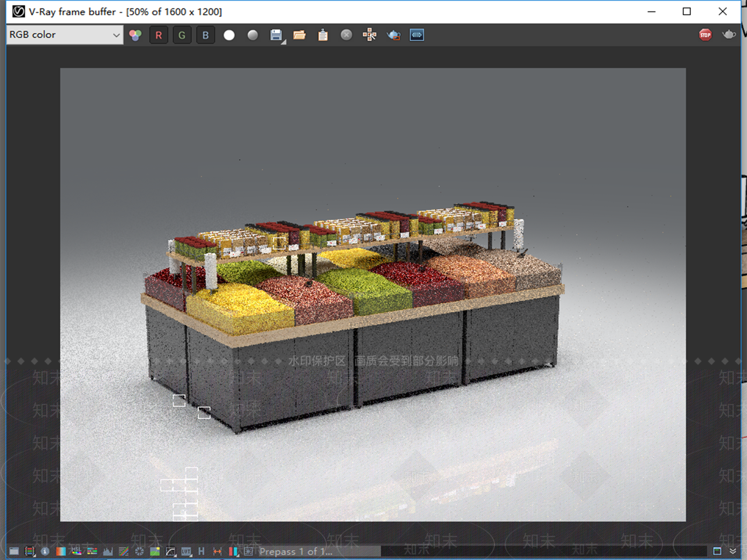Switch to alpha channel white circle
747x560 pixels.
(x=229, y=35)
